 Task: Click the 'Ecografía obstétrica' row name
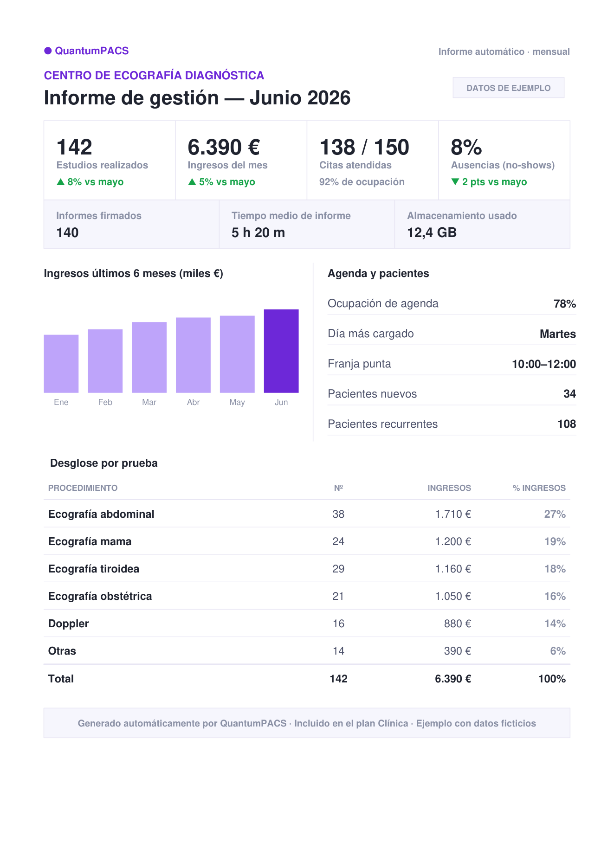[100, 596]
